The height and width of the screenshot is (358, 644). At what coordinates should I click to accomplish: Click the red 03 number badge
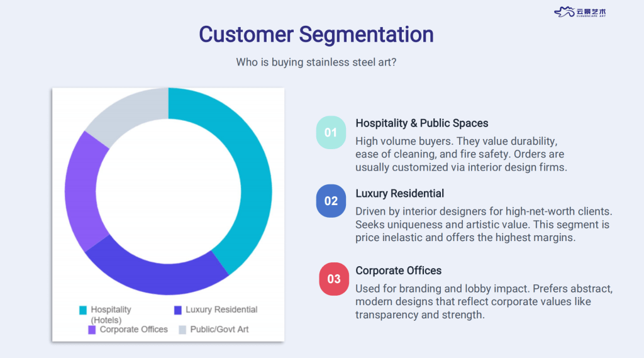coord(334,279)
